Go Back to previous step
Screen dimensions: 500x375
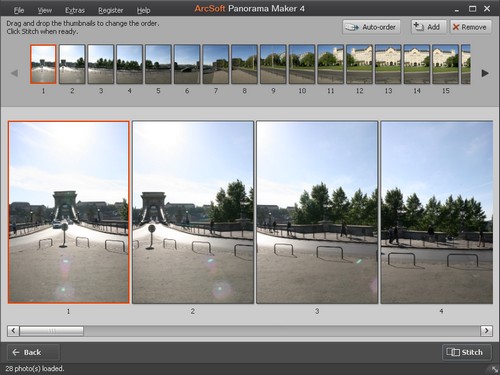pos(33,352)
